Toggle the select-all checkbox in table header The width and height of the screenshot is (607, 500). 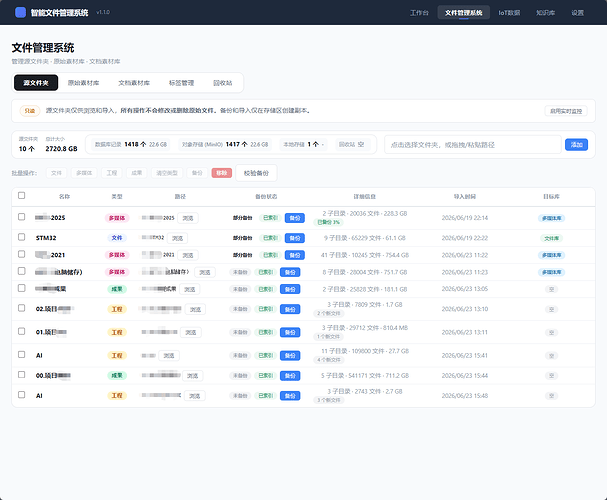pyautogui.click(x=22, y=195)
